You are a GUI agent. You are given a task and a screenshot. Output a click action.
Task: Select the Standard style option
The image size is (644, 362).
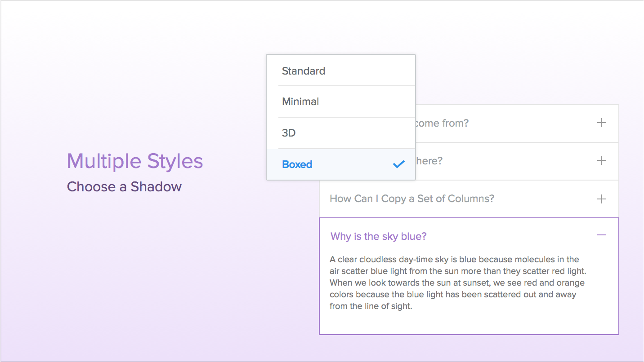pos(341,71)
